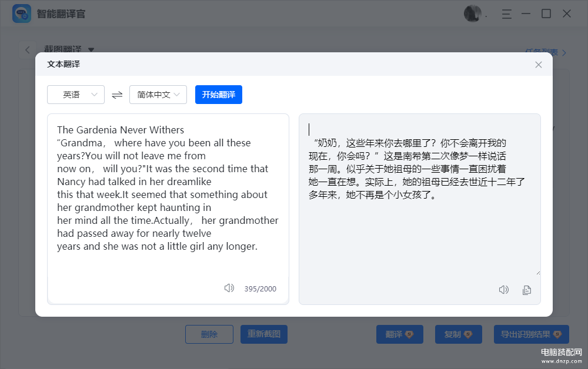Open the 英语 source language dropdown
The image size is (588, 369).
click(76, 95)
